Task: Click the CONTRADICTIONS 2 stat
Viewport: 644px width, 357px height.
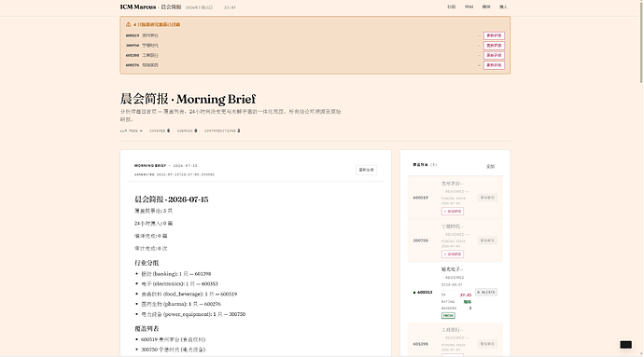Action: click(x=222, y=130)
